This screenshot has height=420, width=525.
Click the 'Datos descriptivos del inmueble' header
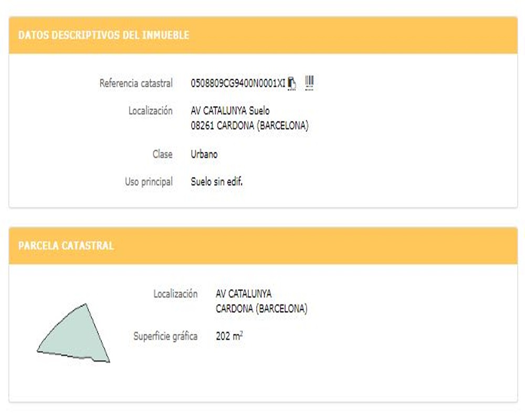pos(103,35)
